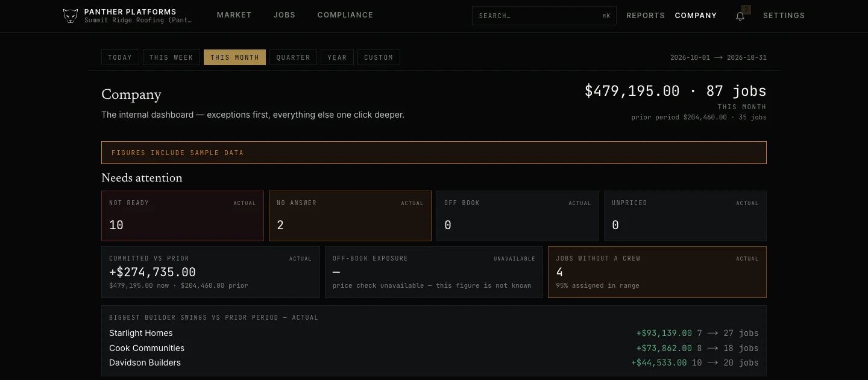Open the Off-Book Exposure card
Viewport: 868px width, 380px height.
434,272
